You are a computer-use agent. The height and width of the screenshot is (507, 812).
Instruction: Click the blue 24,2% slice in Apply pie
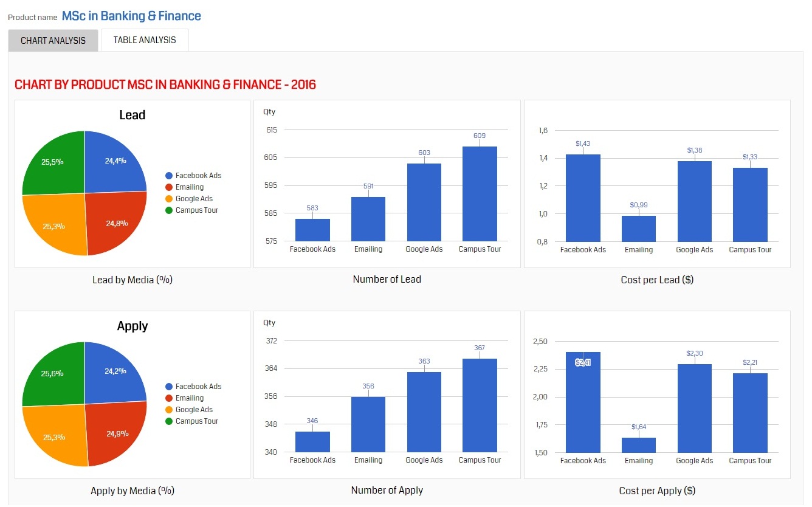click(x=114, y=372)
